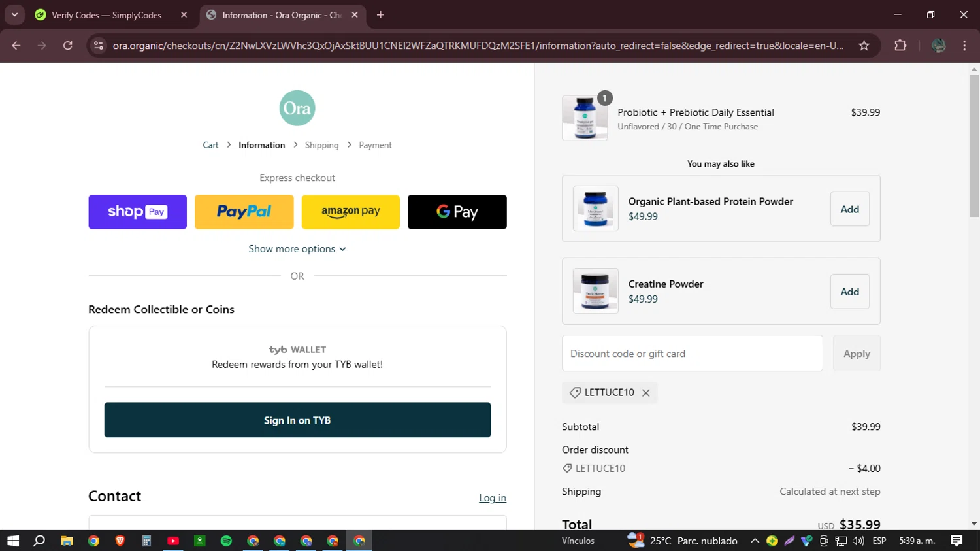Click the Ora logo

[x=297, y=108]
